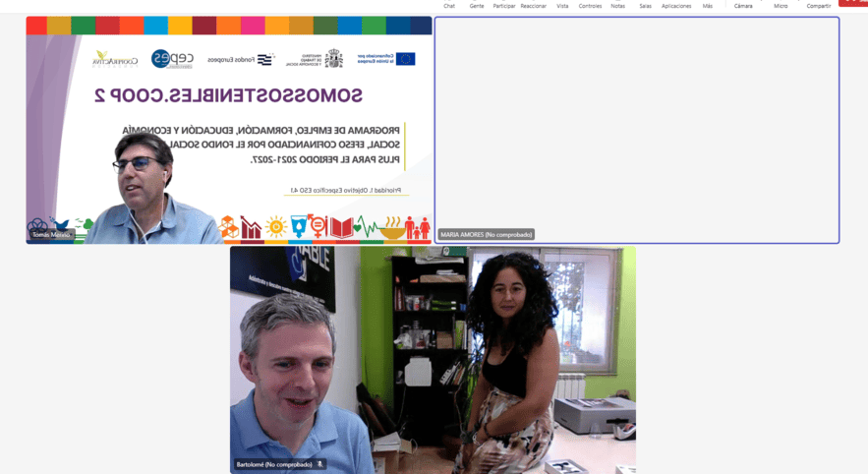868x474 pixels.
Task: Open the Aplicaciones apps panel
Action: (676, 5)
